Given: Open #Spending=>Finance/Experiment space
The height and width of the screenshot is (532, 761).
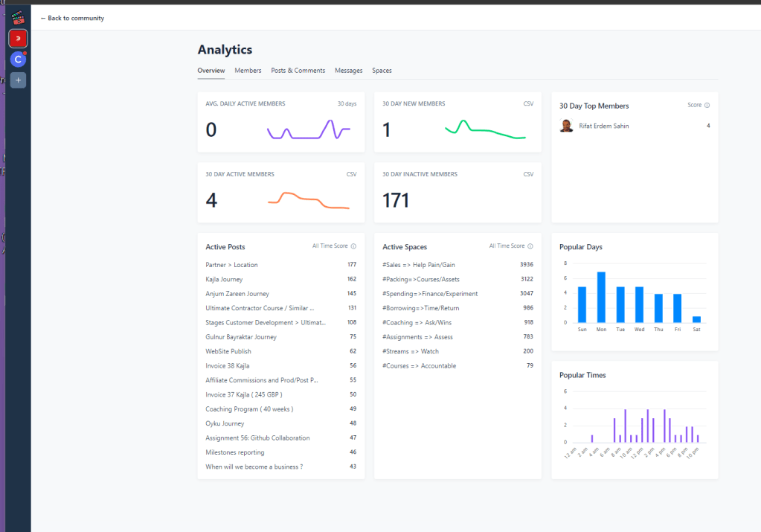Looking at the screenshot, I should [430, 294].
